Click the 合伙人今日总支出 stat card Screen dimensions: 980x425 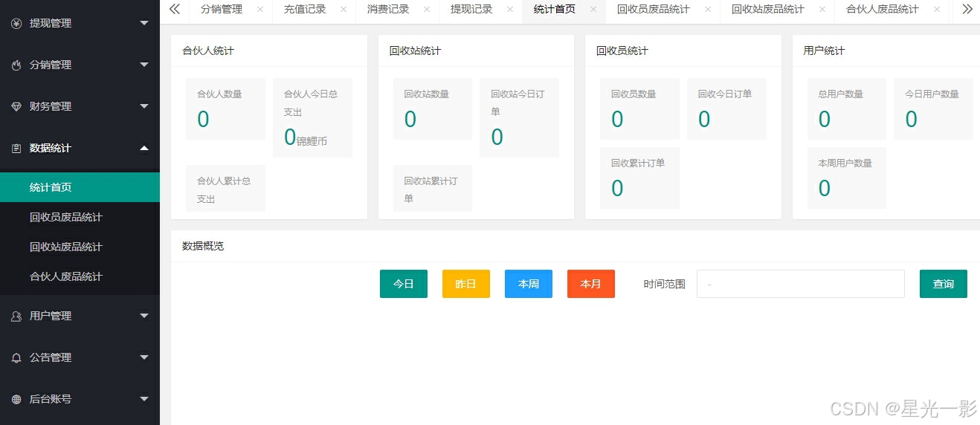312,117
